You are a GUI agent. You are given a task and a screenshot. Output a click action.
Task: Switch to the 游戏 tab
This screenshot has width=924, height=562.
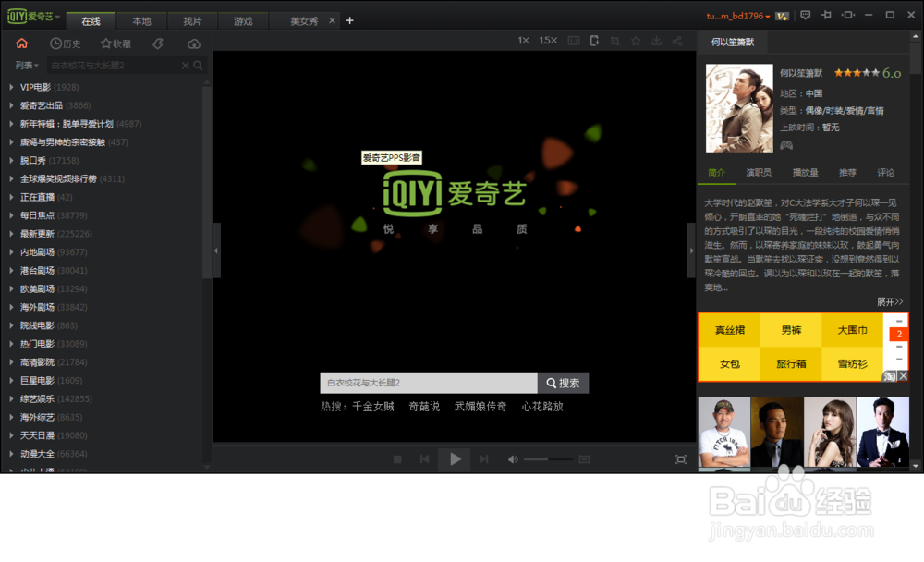click(243, 21)
